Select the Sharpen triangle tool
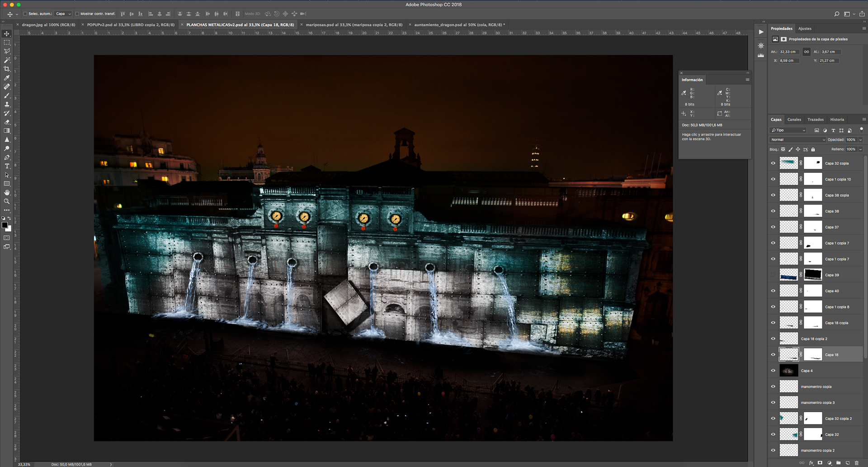The height and width of the screenshot is (467, 868). tap(7, 140)
